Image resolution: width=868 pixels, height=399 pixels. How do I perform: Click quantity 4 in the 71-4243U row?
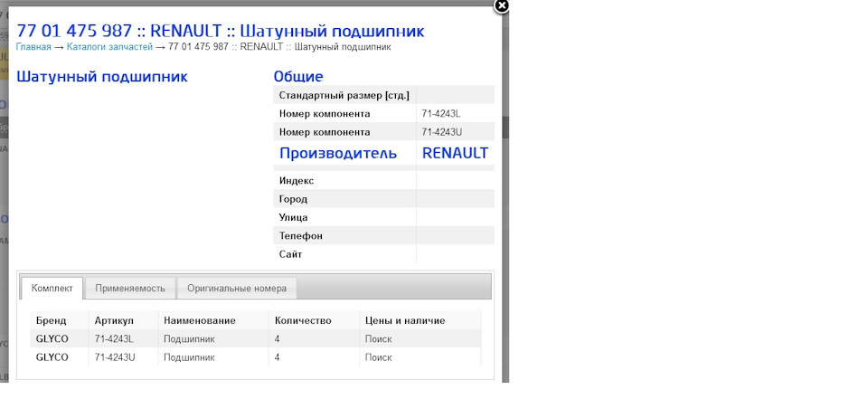pos(278,357)
